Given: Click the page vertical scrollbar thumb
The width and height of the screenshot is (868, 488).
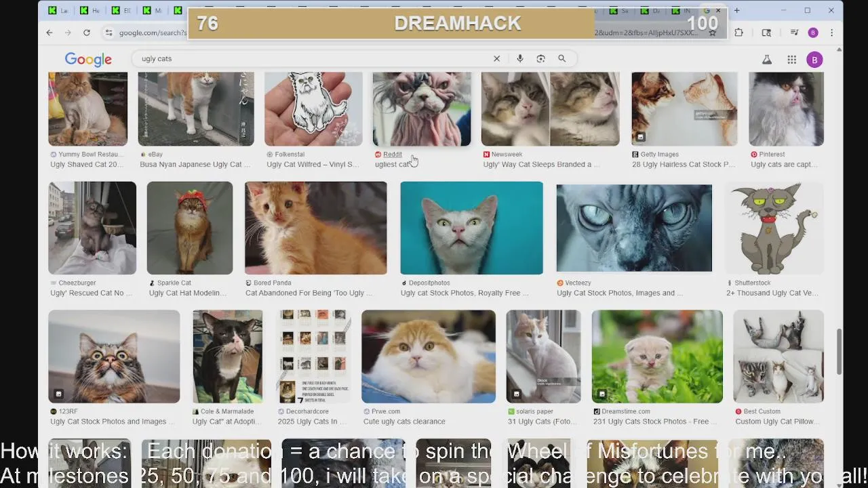Looking at the screenshot, I should [840, 350].
